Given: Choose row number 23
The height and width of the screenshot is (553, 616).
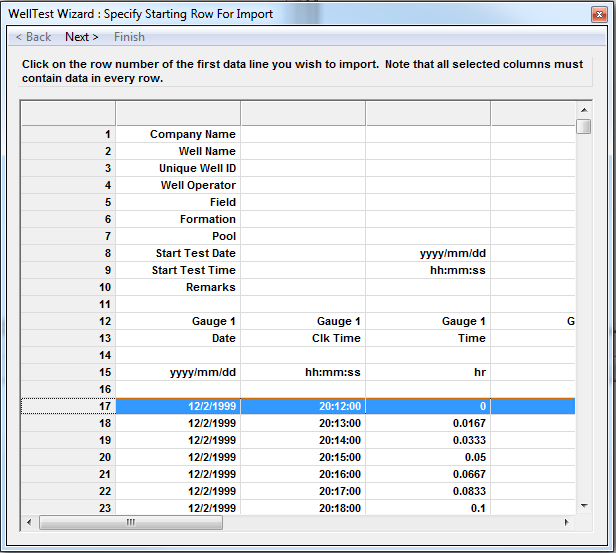Looking at the screenshot, I should (68, 507).
